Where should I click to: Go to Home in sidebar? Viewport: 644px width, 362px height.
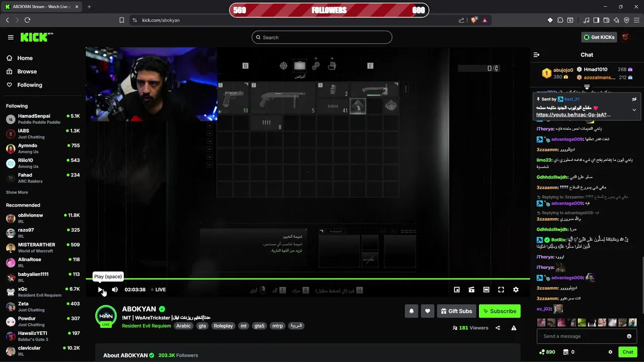[x=20, y=58]
